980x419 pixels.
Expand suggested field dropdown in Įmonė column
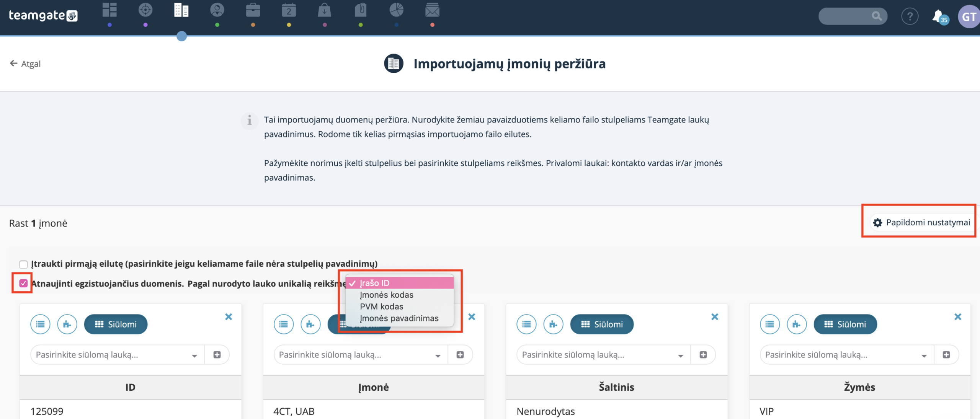click(361, 355)
